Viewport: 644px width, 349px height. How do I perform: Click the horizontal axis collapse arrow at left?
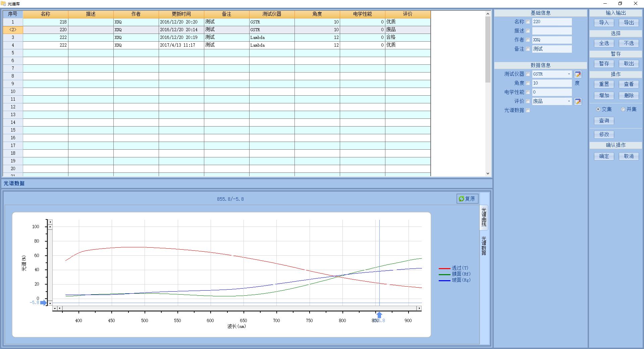pyautogui.click(x=55, y=308)
